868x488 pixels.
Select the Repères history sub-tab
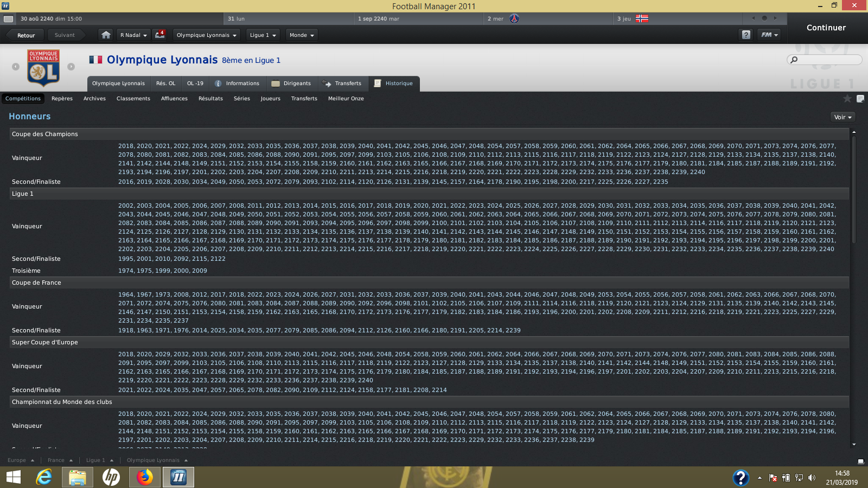(62, 99)
